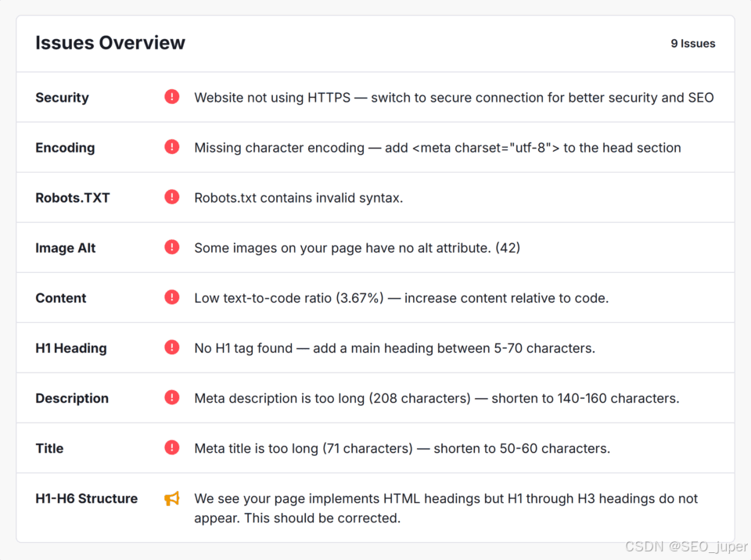Click the red alert icon beside Robots.TXT
The width and height of the screenshot is (751, 560).
click(172, 197)
